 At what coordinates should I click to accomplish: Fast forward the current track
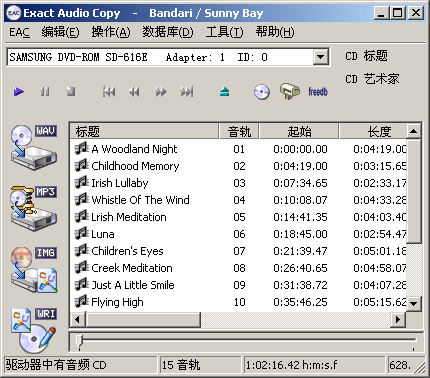click(x=161, y=91)
